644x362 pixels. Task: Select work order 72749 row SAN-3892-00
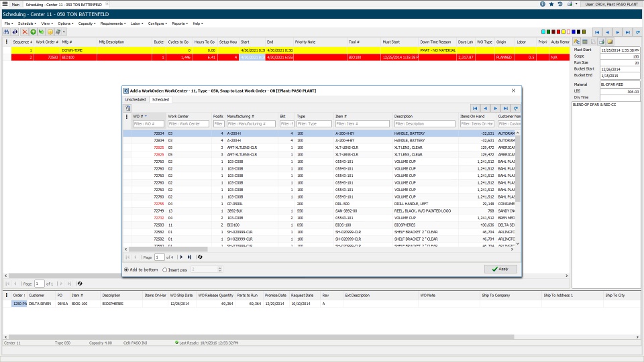click(x=321, y=210)
